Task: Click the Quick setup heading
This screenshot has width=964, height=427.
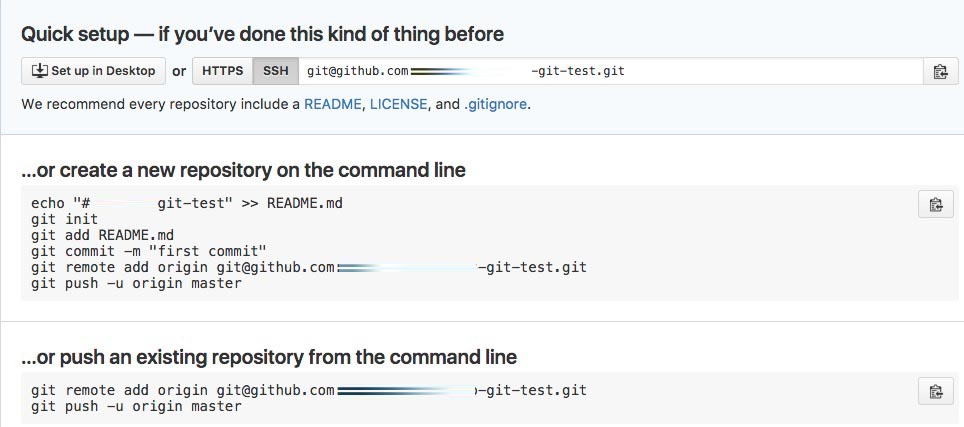Action: coord(263,34)
